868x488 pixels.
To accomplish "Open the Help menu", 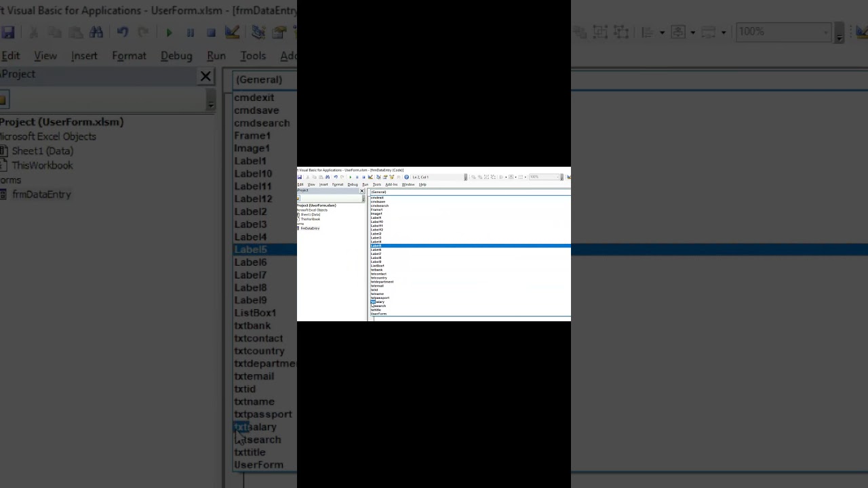I will click(x=422, y=184).
